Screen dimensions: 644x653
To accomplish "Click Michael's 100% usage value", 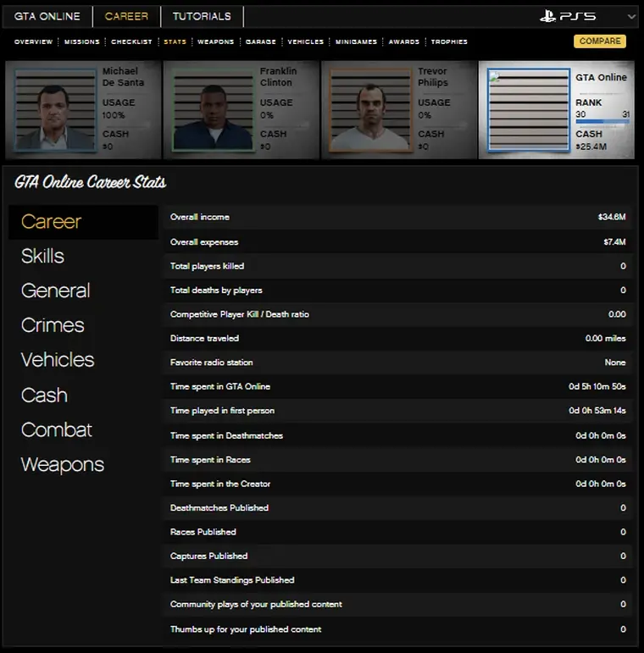I will (114, 115).
